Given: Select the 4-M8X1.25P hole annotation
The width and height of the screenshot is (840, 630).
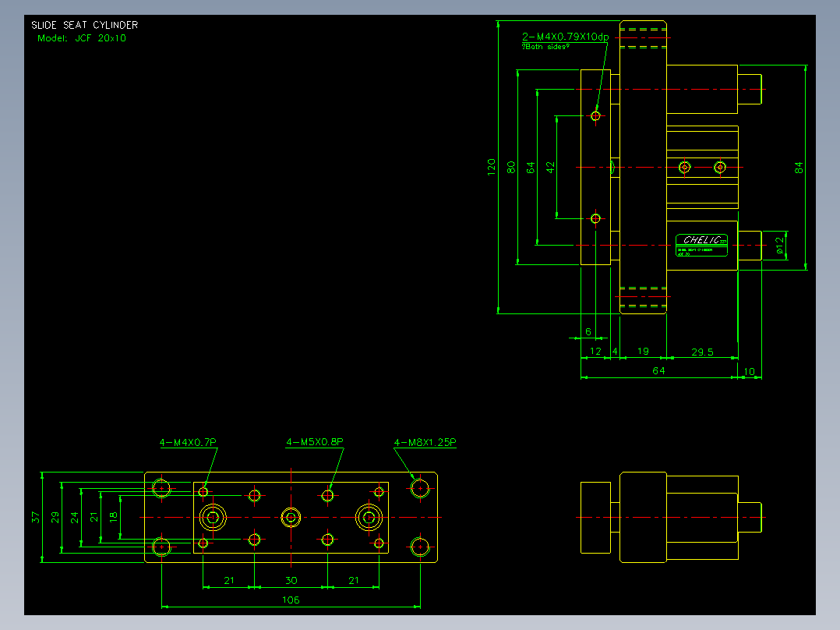Looking at the screenshot, I should (x=425, y=442).
